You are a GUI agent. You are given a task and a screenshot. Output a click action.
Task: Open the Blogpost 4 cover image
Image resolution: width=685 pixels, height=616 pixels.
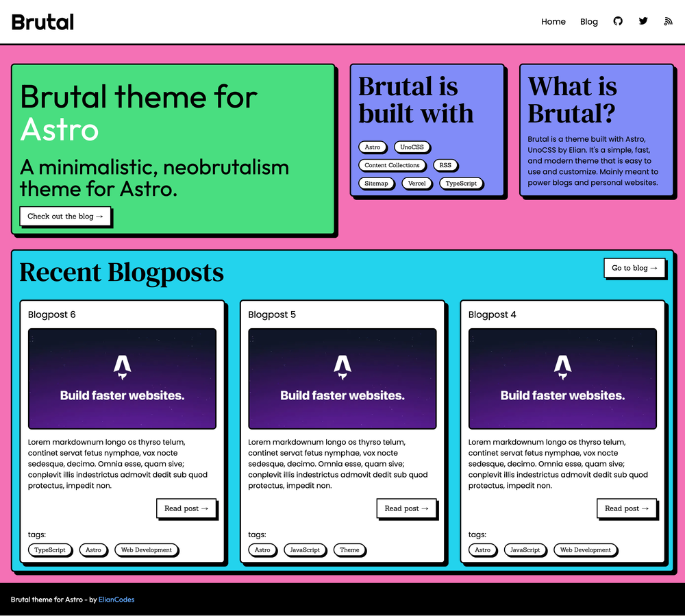pyautogui.click(x=562, y=379)
